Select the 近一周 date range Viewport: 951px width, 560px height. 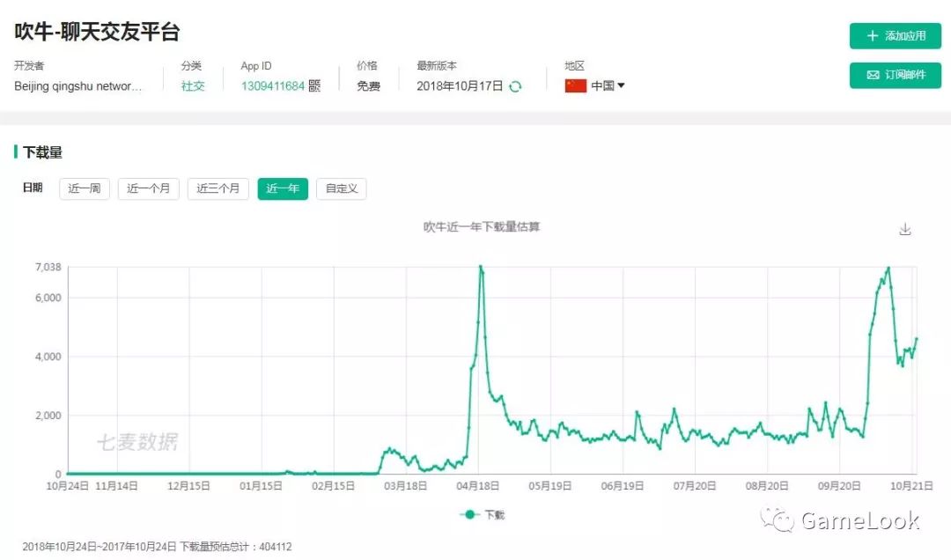coord(85,188)
